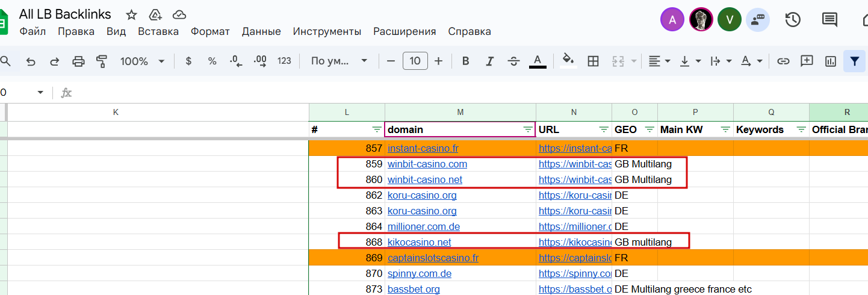The image size is (868, 295).
Task: Open filter on the URL column
Action: (x=604, y=129)
